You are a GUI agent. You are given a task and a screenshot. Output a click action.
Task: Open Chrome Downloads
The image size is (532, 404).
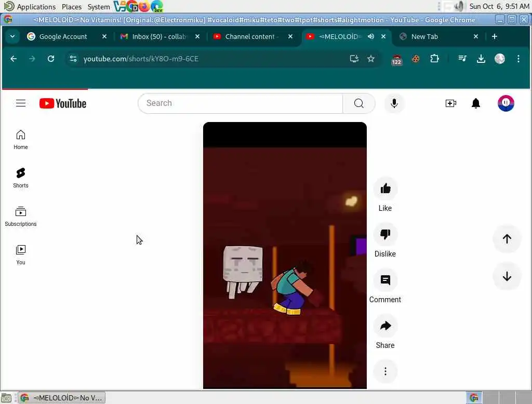(x=481, y=59)
